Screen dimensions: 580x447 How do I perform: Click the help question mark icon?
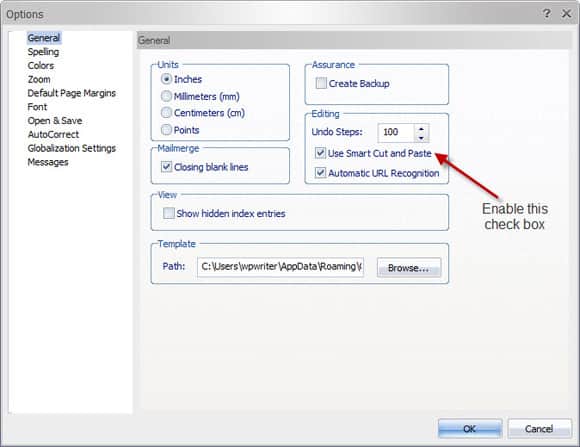click(546, 14)
